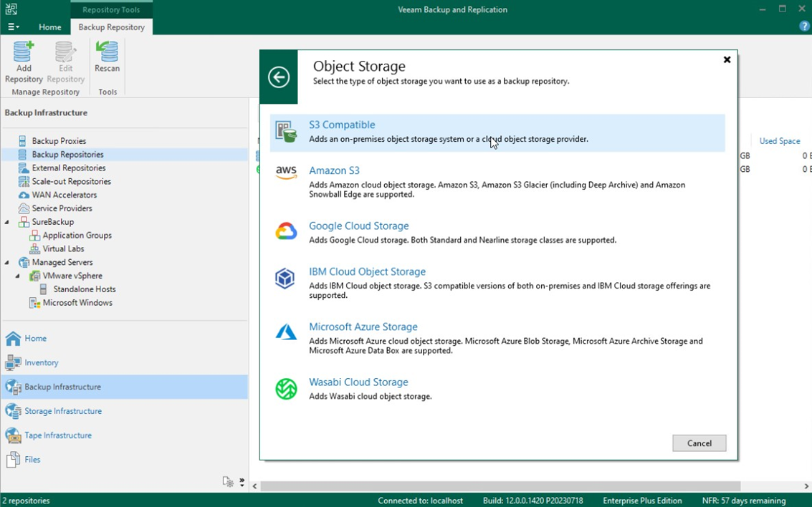This screenshot has height=507, width=812.
Task: Click the External Repositories tree icon
Action: click(x=24, y=168)
